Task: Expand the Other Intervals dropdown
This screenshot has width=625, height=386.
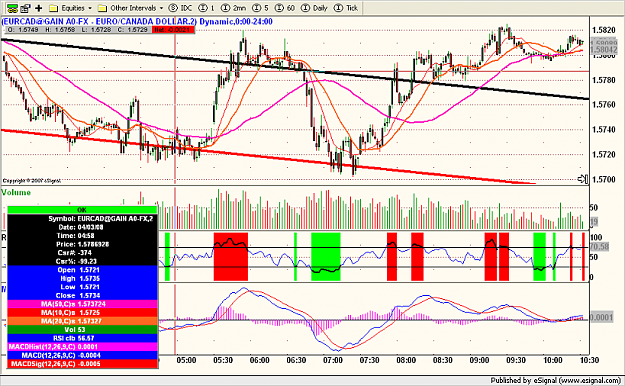Action: pyautogui.click(x=131, y=8)
